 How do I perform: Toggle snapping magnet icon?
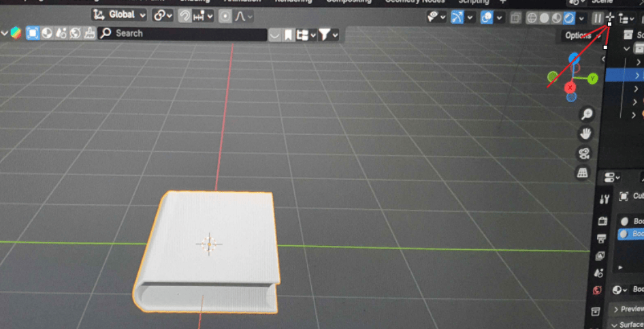click(184, 16)
